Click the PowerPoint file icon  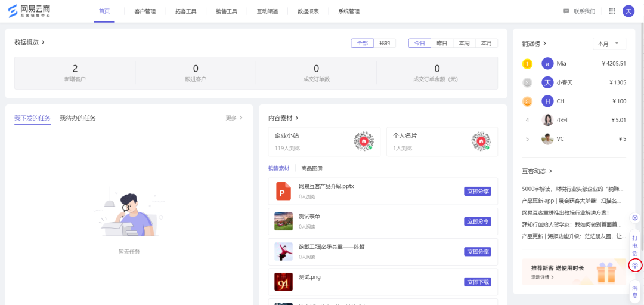[x=283, y=191]
